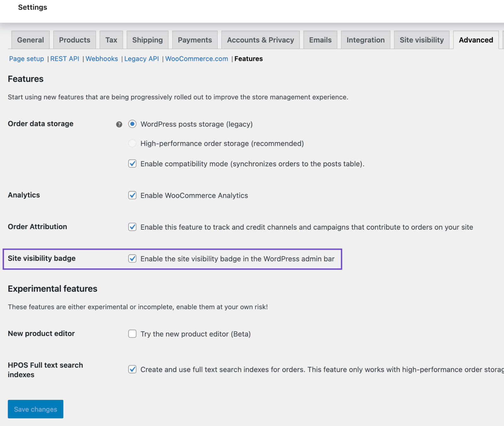The height and width of the screenshot is (426, 504).
Task: Switch to the Products tab
Action: [74, 40]
